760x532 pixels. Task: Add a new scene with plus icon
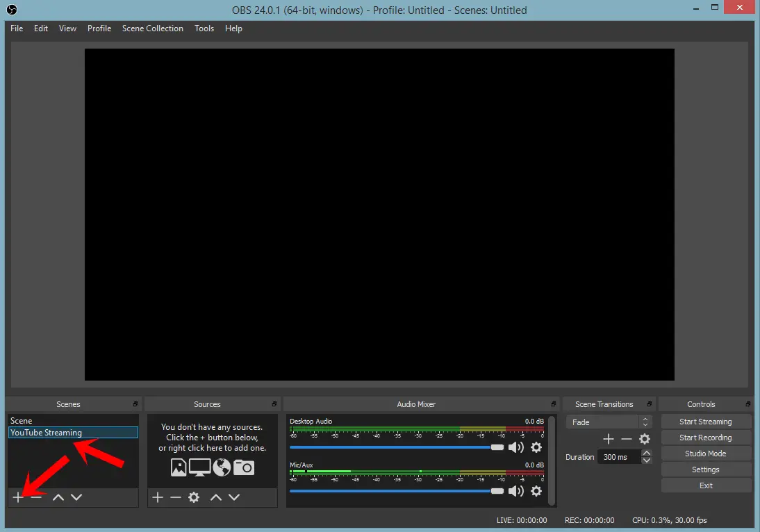point(18,497)
